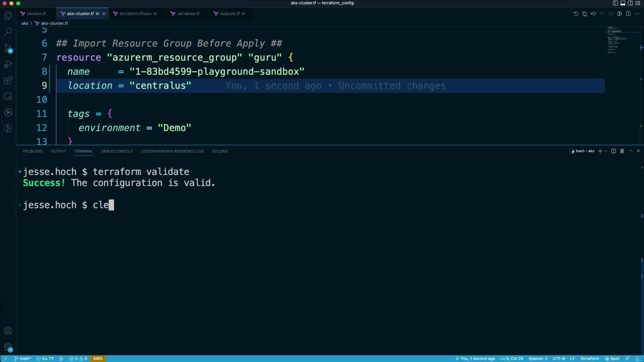This screenshot has width=644, height=362.
Task: Open the Explorer view in activity bar
Action: [x=8, y=16]
